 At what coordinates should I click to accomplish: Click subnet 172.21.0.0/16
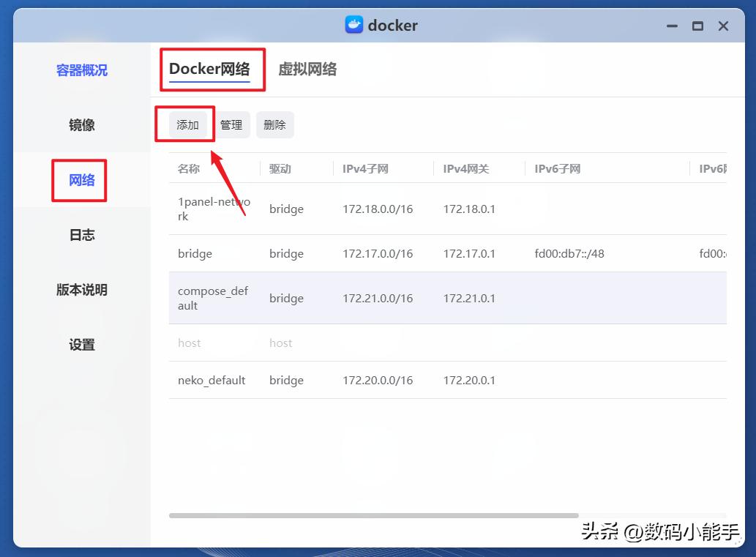378,298
